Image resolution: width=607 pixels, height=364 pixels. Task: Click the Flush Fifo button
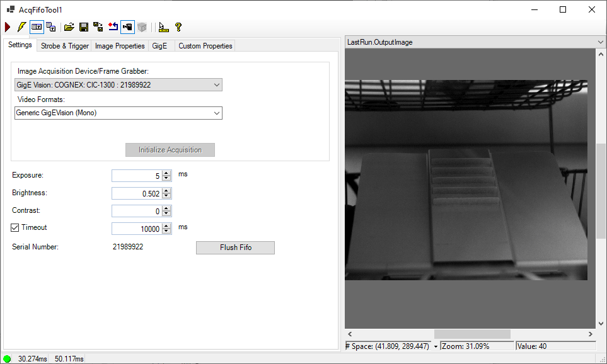pyautogui.click(x=235, y=247)
